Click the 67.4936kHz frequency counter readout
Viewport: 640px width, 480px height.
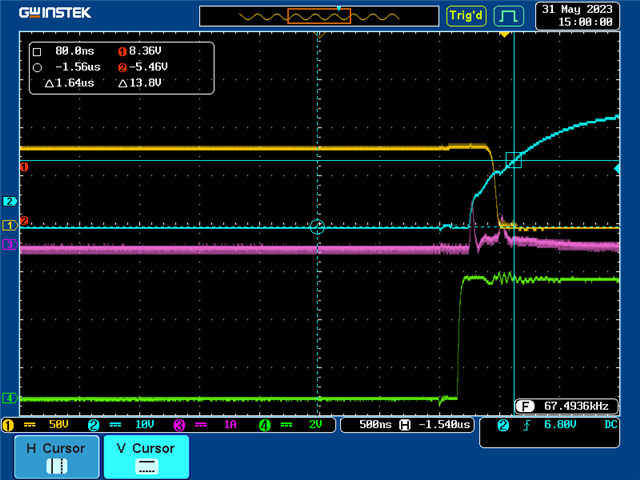click(576, 406)
